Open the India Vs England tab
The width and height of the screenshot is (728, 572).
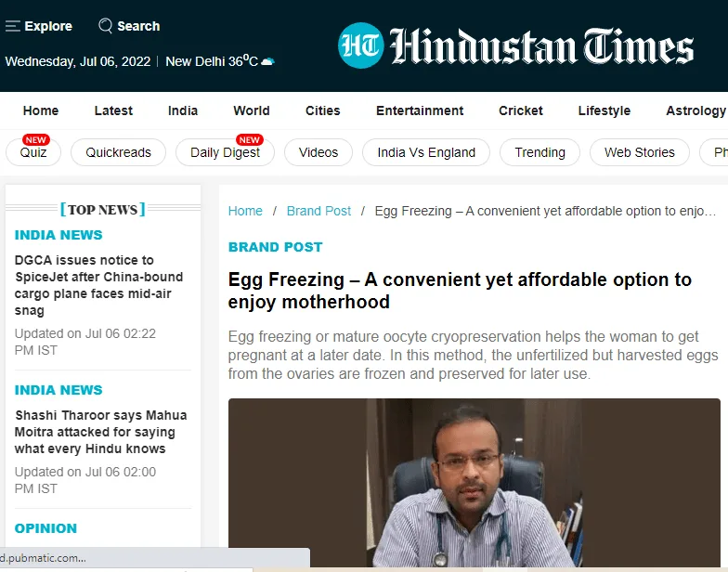(x=426, y=152)
